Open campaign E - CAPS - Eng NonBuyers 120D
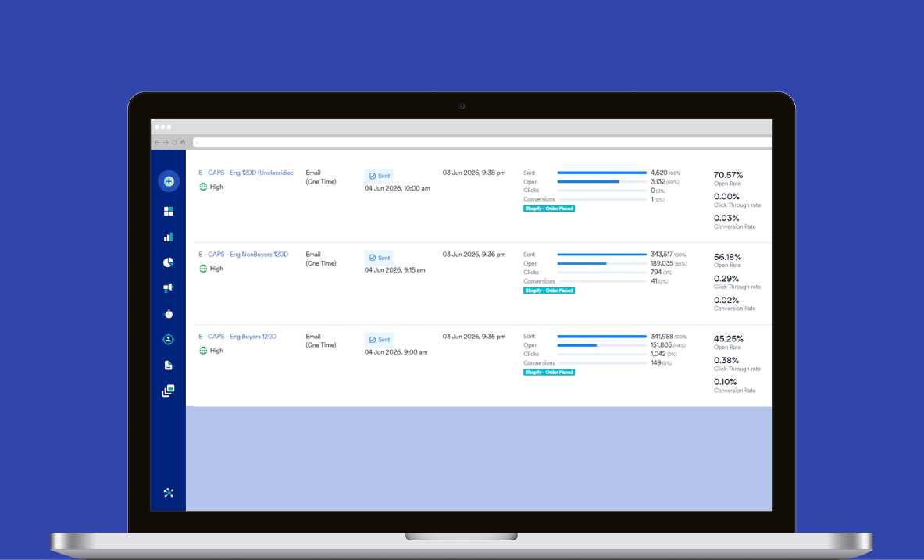This screenshot has width=924, height=560. pyautogui.click(x=244, y=255)
